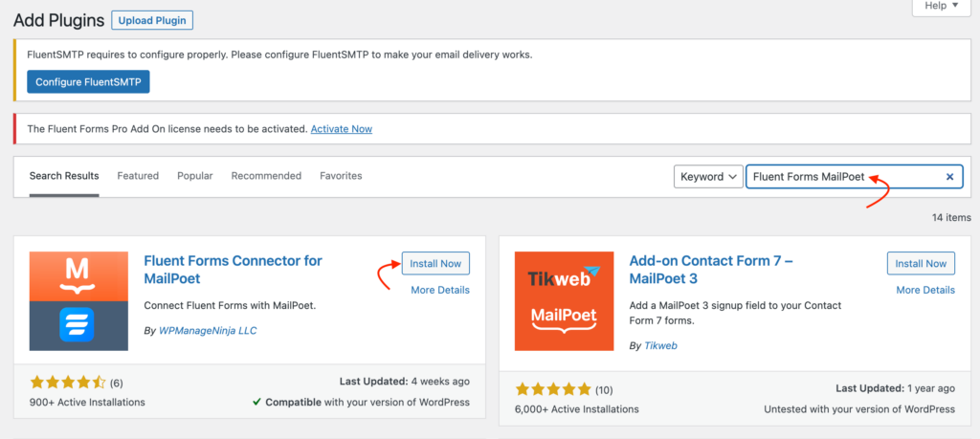The height and width of the screenshot is (439, 980).
Task: View More Details for Fluent Forms Connector
Action: tap(440, 290)
